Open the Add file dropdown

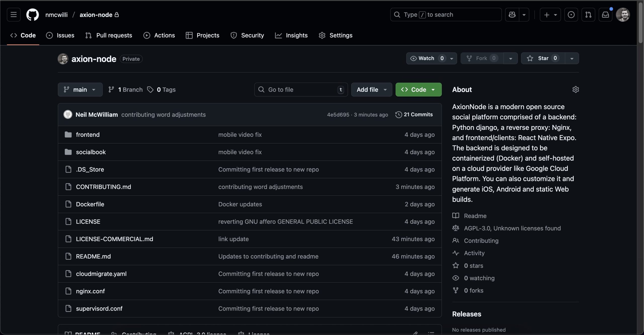point(371,90)
